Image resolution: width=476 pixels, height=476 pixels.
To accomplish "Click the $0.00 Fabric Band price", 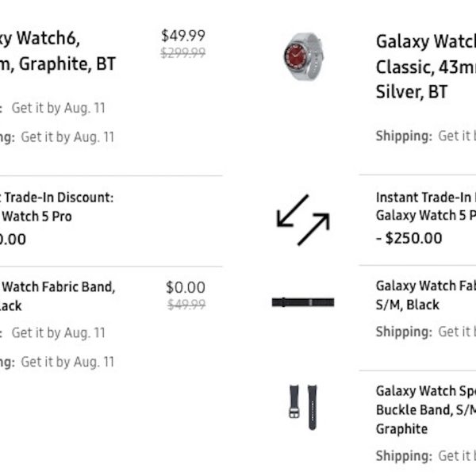I will (185, 287).
